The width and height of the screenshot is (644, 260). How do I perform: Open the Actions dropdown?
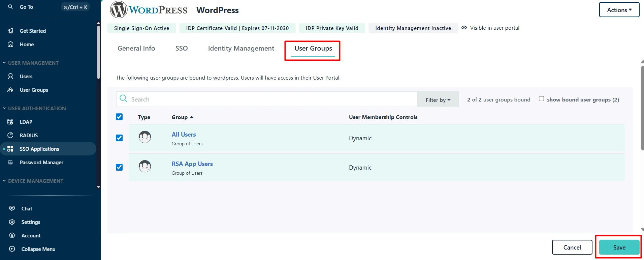tap(619, 10)
